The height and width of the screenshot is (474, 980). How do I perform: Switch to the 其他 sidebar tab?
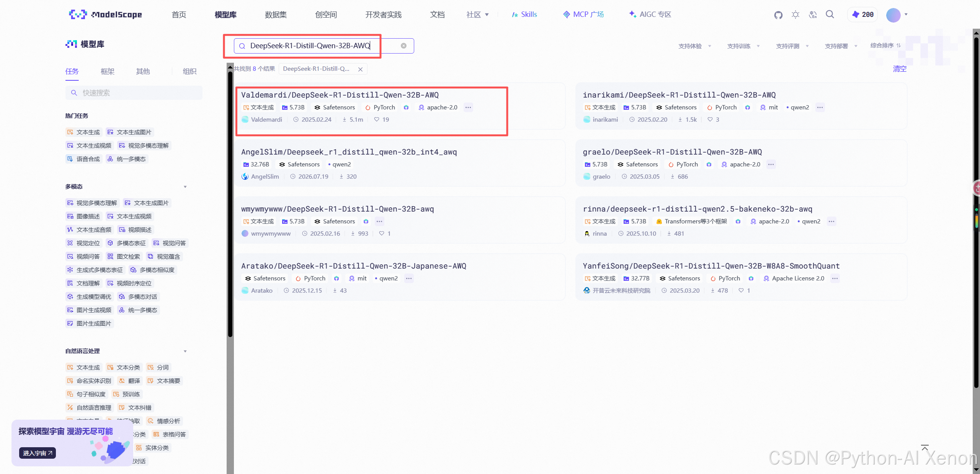click(143, 72)
